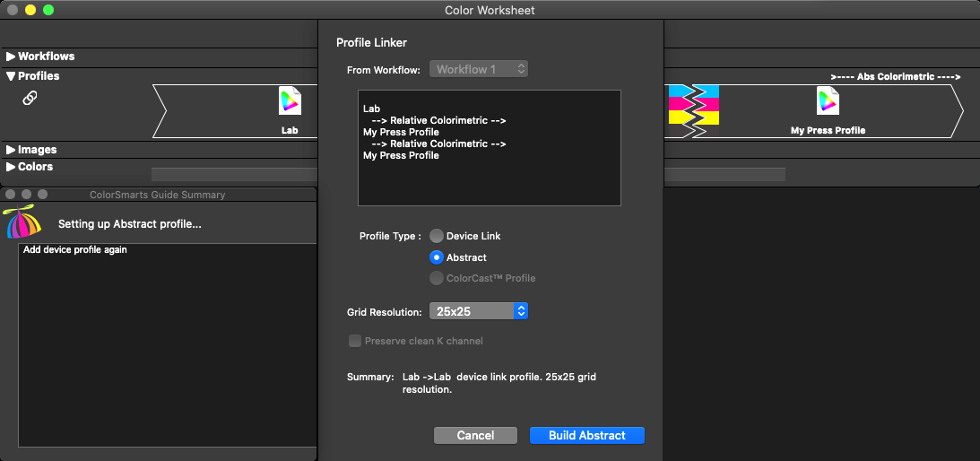Select the Lab profile icon
The height and width of the screenshot is (461, 980).
click(290, 102)
